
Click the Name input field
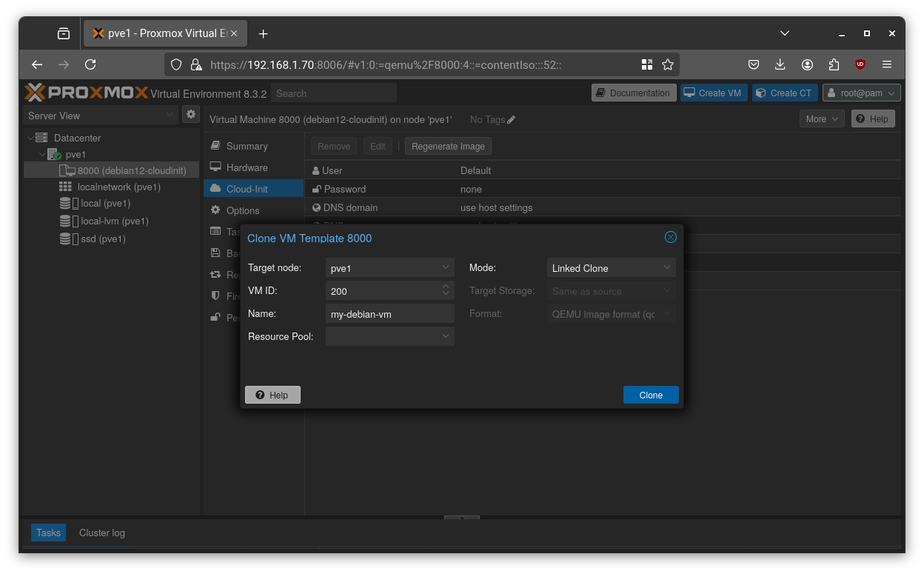pos(389,313)
